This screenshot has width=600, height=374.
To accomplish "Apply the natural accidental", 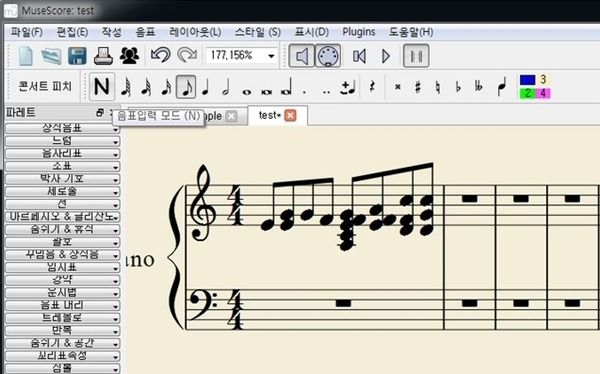I will coord(438,87).
